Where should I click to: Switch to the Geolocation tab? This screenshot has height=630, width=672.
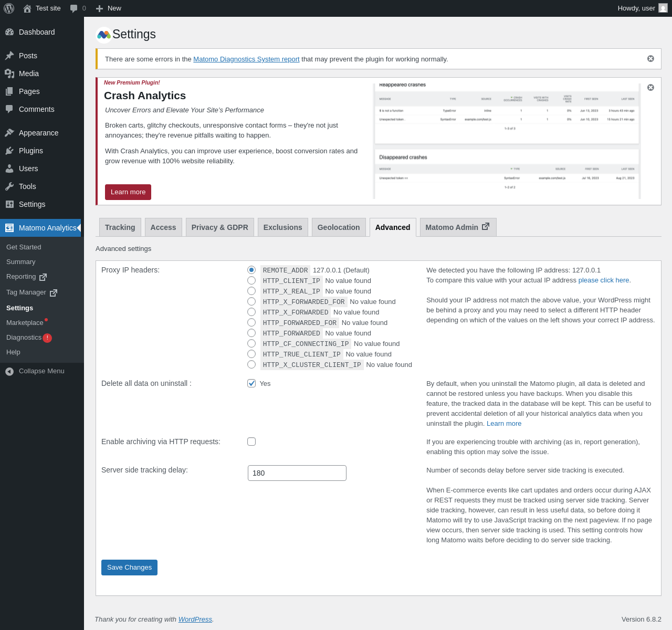pyautogui.click(x=339, y=227)
